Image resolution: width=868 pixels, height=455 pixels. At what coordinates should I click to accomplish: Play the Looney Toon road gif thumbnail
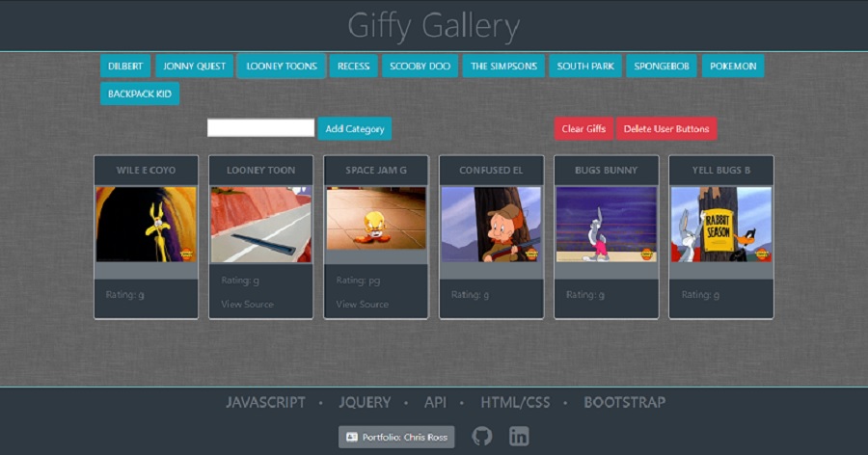coord(260,225)
